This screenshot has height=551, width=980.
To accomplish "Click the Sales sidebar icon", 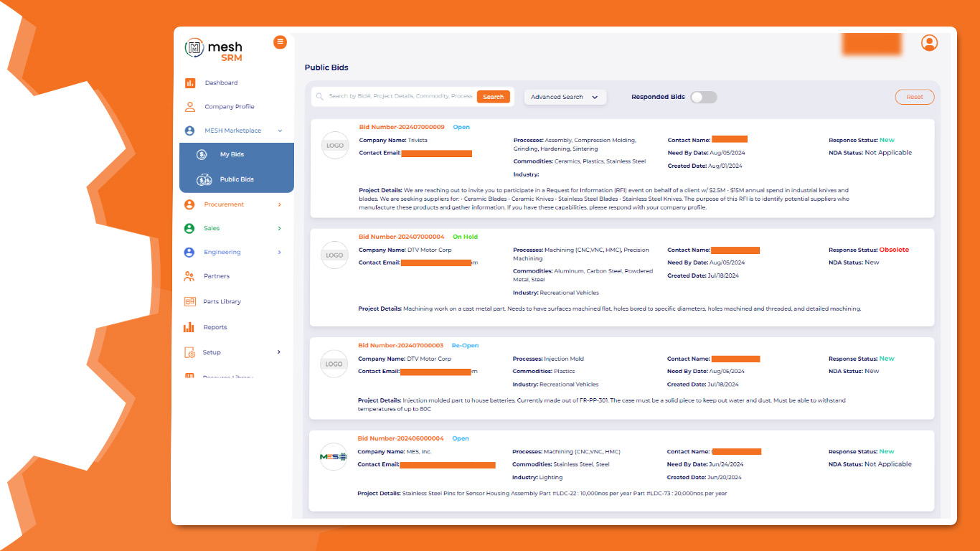I will 189,228.
